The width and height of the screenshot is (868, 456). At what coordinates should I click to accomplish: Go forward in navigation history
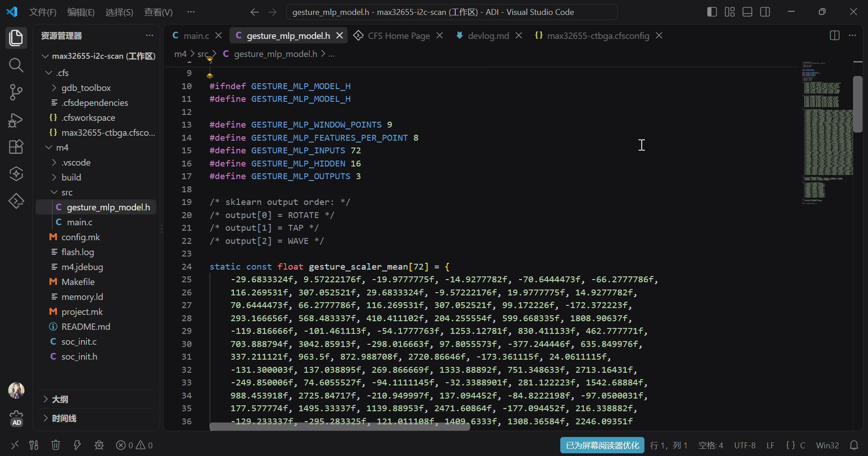(272, 12)
